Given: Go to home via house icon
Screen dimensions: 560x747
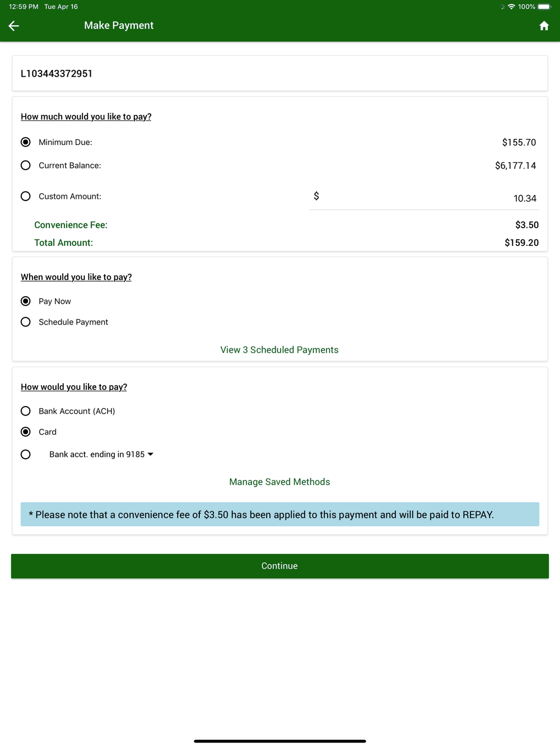Looking at the screenshot, I should point(544,26).
